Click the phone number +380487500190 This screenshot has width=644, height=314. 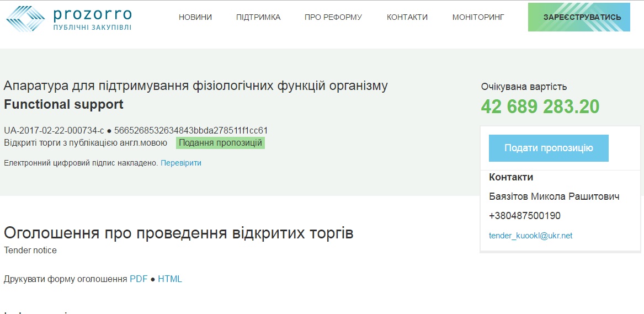(525, 216)
